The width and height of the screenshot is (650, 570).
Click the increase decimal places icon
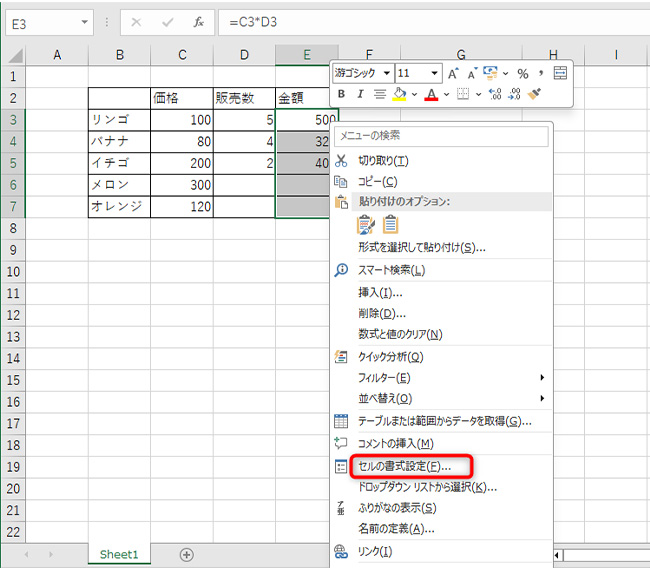tap(494, 94)
